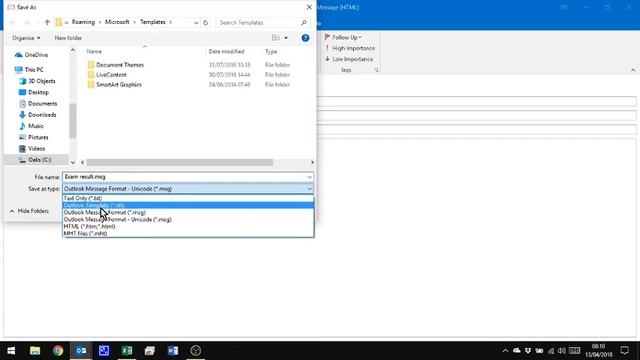Choose MHT files (*.mht) type
The width and height of the screenshot is (640, 360).
tap(188, 233)
